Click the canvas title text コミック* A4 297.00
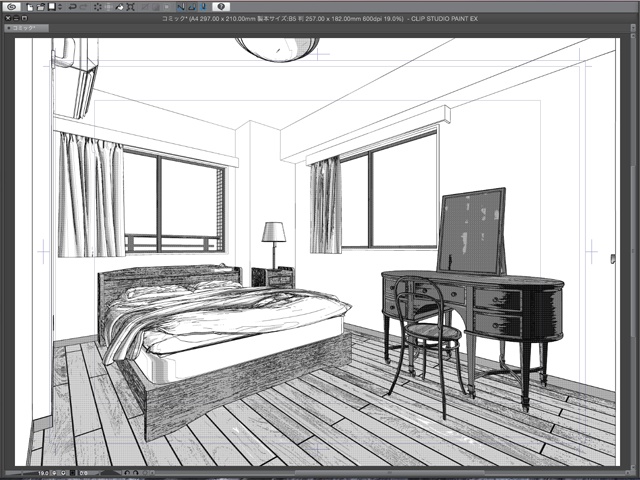The image size is (640, 480). pos(319,19)
